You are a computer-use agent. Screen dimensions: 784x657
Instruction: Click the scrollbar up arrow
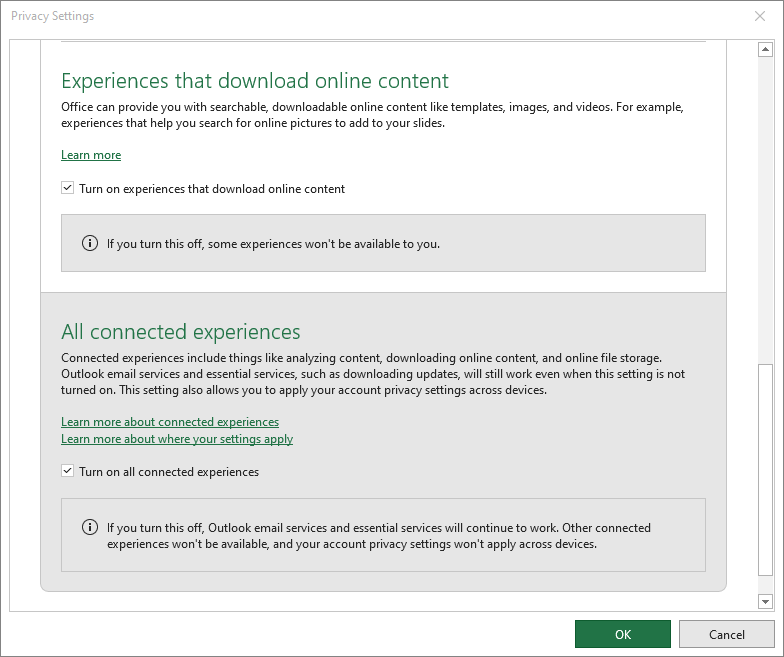coord(765,50)
